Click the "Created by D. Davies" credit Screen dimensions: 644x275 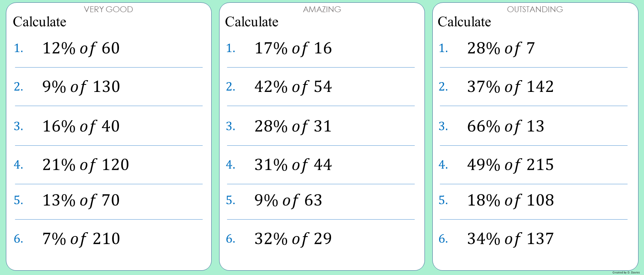point(626,272)
